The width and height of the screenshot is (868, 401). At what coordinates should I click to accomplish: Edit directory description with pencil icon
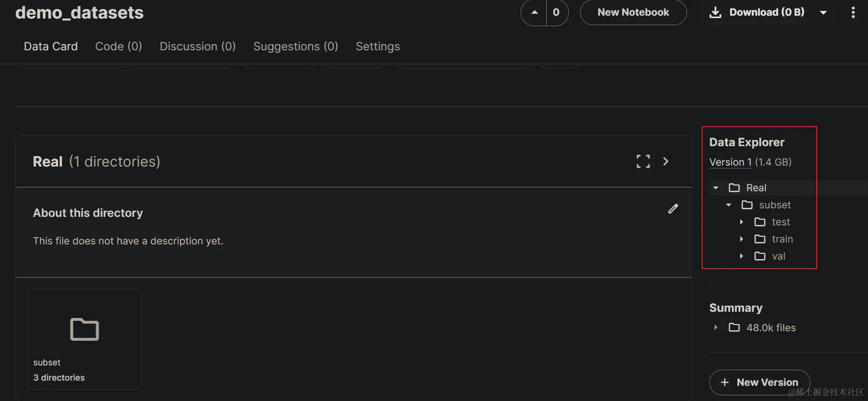tap(673, 209)
